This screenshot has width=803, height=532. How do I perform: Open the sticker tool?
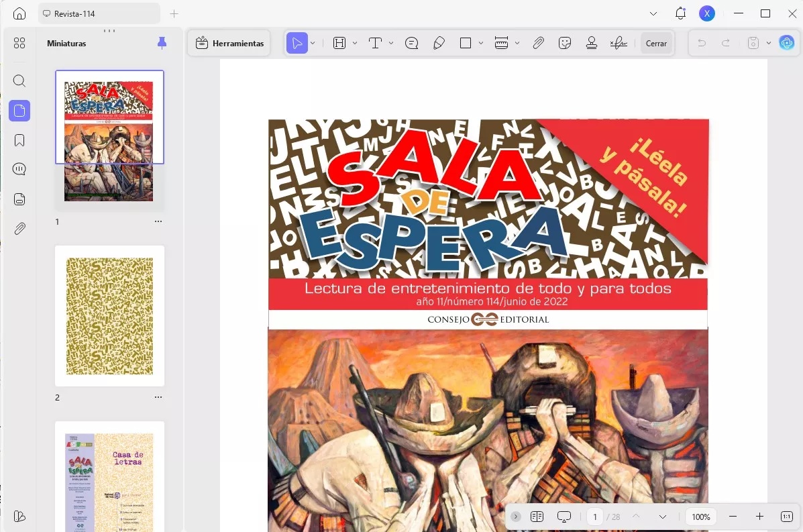pos(565,44)
